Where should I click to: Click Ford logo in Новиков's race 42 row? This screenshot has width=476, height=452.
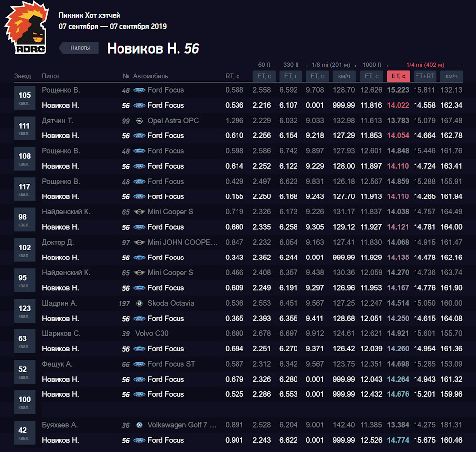[139, 440]
